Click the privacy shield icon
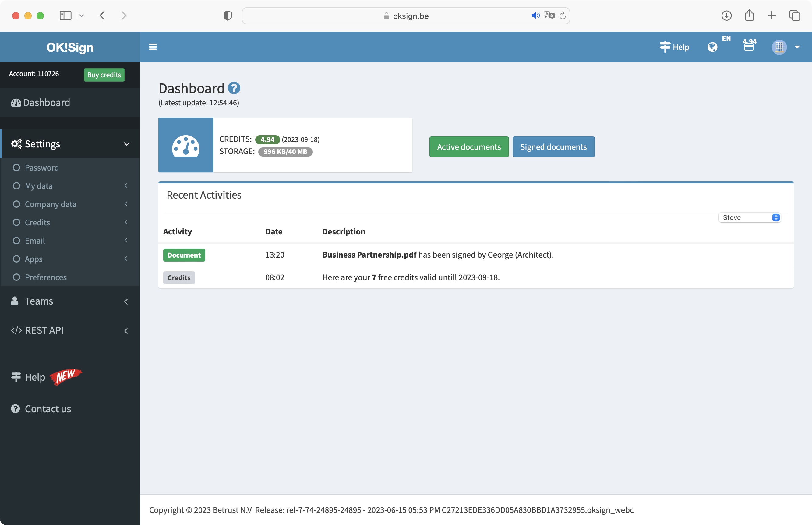Viewport: 812px width, 525px height. pyautogui.click(x=228, y=16)
